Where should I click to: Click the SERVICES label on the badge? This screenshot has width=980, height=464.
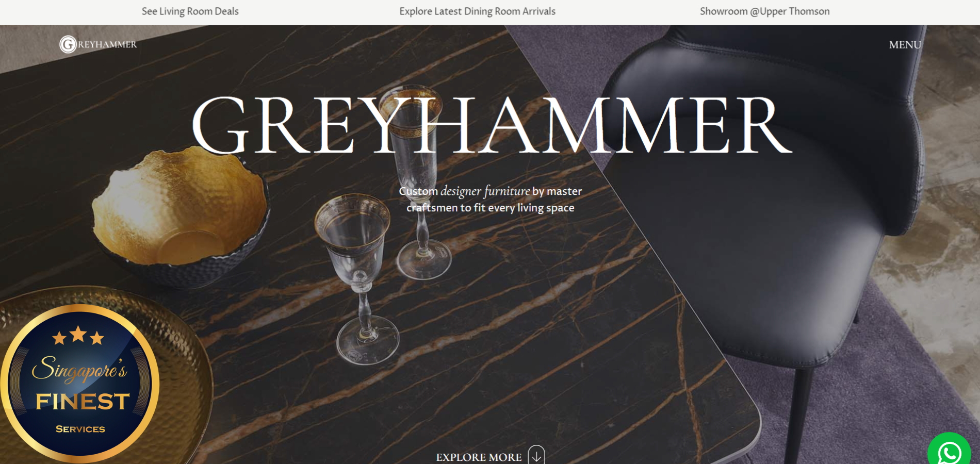click(80, 429)
